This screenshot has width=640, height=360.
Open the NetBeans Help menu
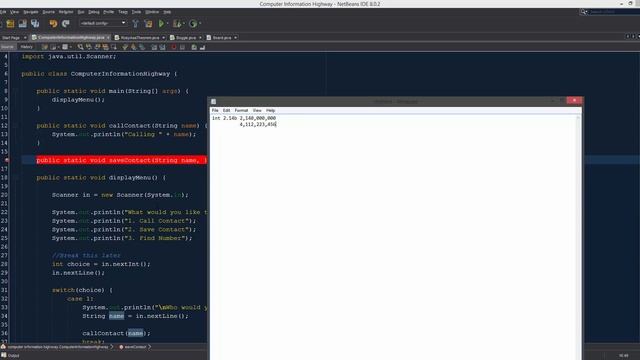point(167,12)
